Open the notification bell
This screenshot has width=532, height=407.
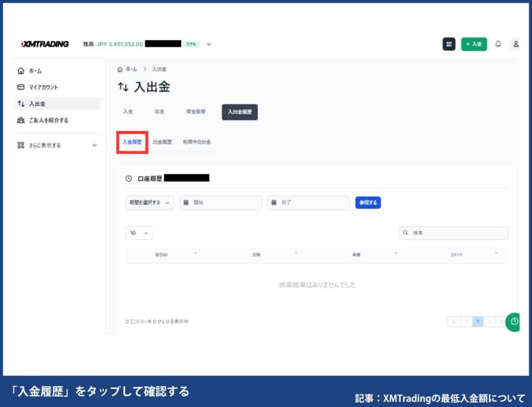(498, 44)
